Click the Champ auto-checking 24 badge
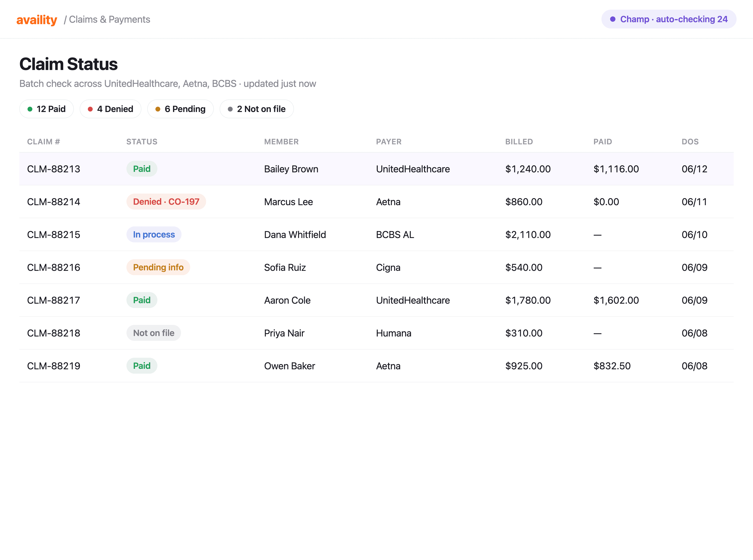The width and height of the screenshot is (753, 560). pyautogui.click(x=668, y=19)
